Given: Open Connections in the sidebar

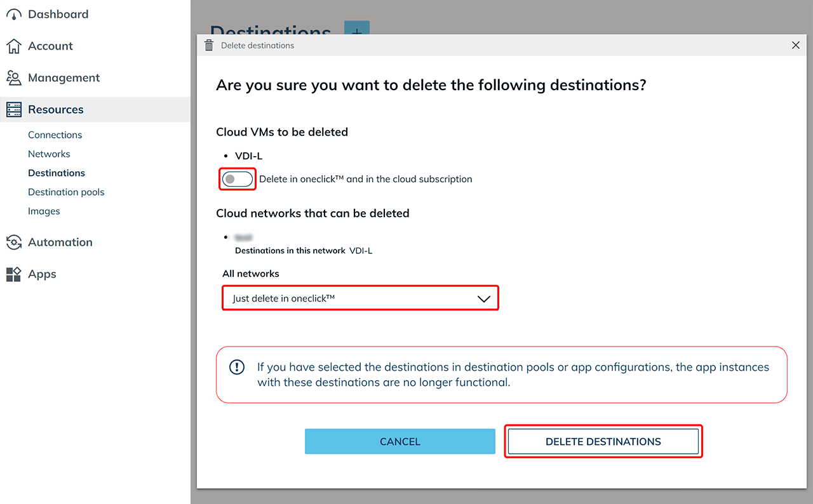Looking at the screenshot, I should pos(55,135).
